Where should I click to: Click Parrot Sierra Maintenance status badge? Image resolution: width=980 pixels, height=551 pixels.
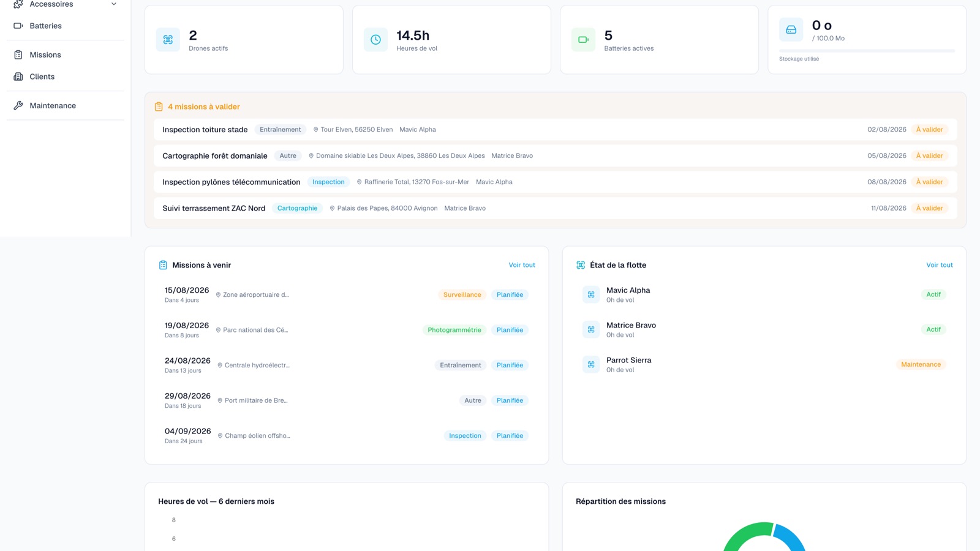point(921,364)
